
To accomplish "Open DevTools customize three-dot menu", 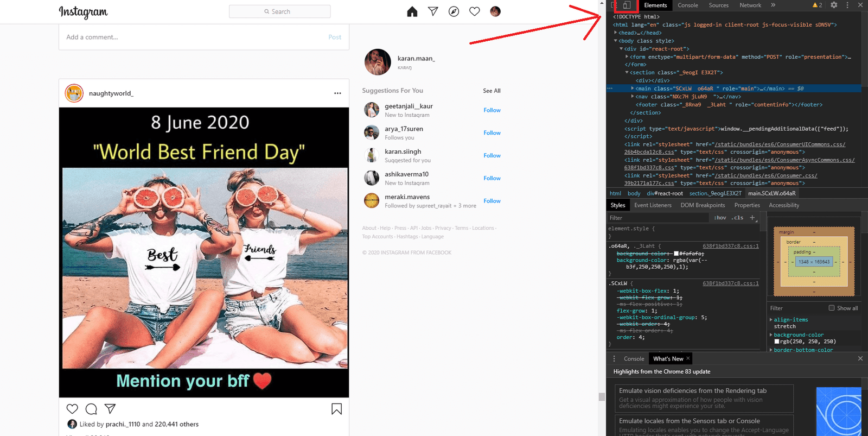I will (847, 5).
